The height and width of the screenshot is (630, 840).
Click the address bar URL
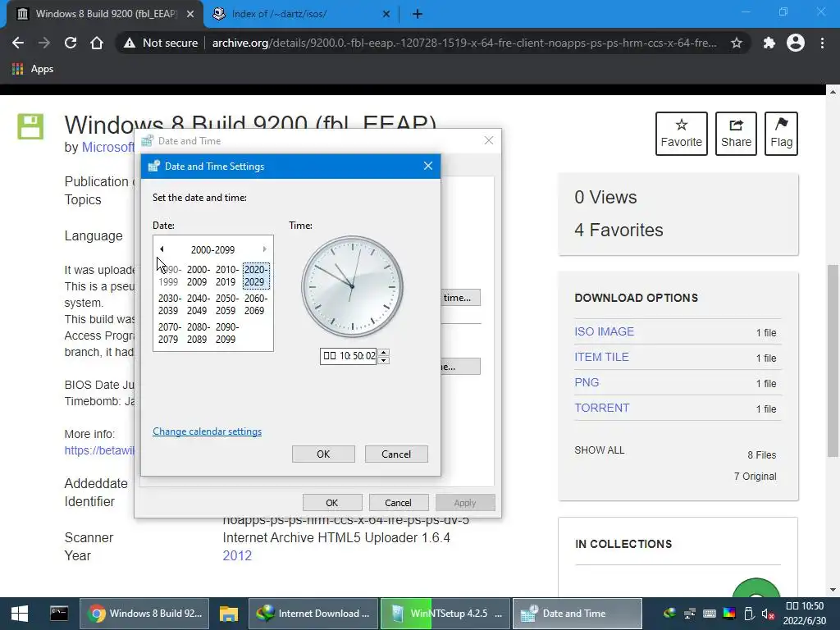point(464,43)
